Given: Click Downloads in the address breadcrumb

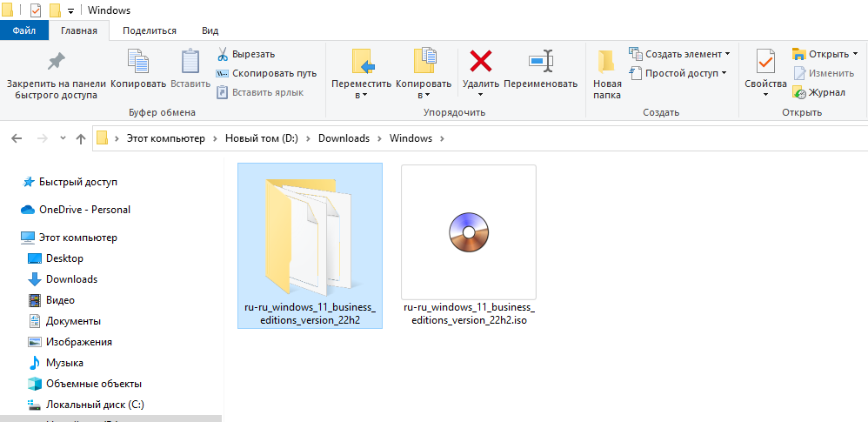Looking at the screenshot, I should 344,138.
